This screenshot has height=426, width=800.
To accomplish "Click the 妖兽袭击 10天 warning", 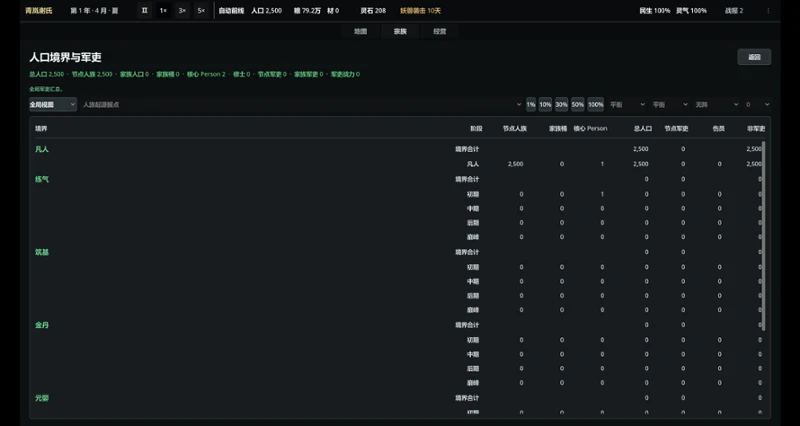I will tap(420, 10).
